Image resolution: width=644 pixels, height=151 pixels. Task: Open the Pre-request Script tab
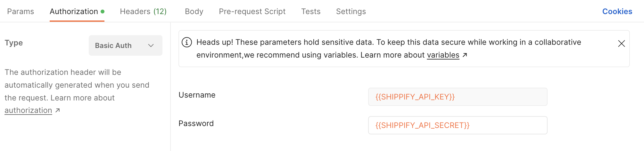click(252, 12)
